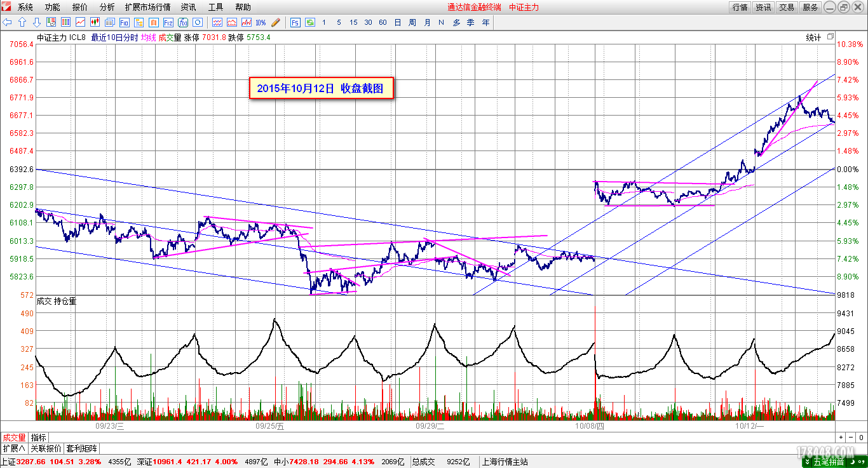
Task: Click the F12 toolbar icon
Action: [x=168, y=22]
